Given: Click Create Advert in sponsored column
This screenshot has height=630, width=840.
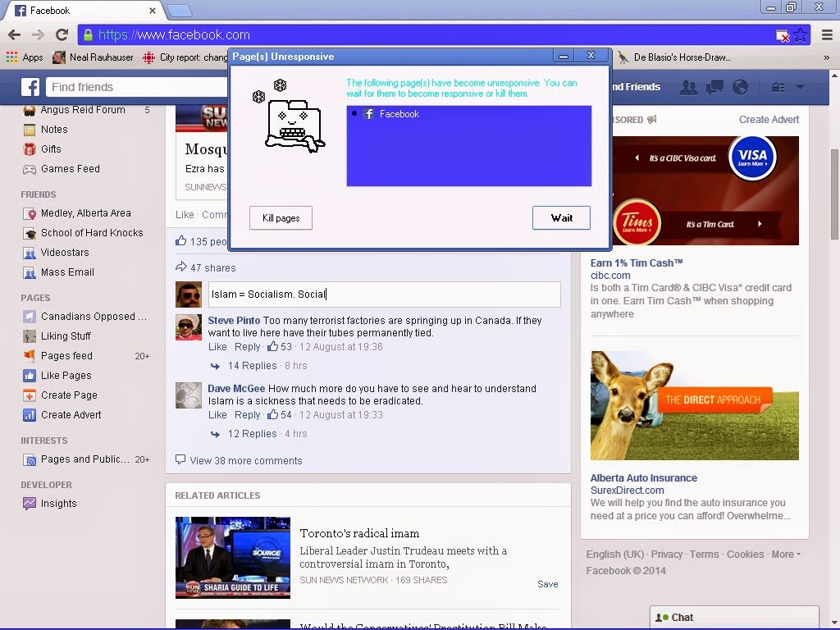Looking at the screenshot, I should point(769,120).
